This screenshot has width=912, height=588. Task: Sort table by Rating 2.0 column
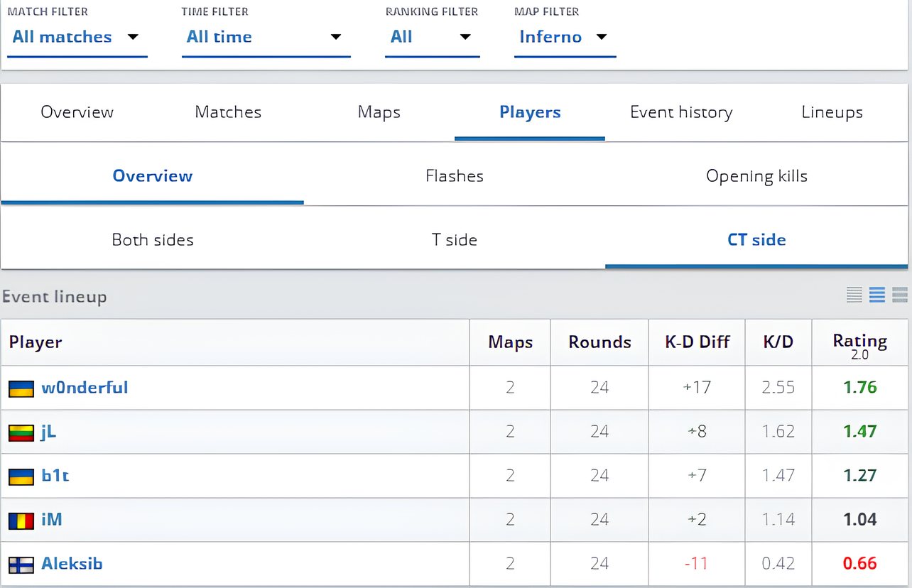coord(859,344)
